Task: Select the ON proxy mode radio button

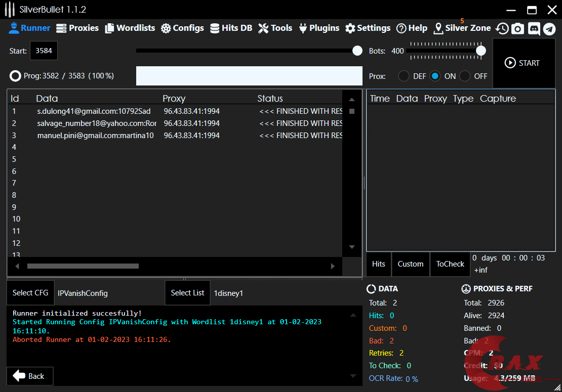Action: click(435, 76)
